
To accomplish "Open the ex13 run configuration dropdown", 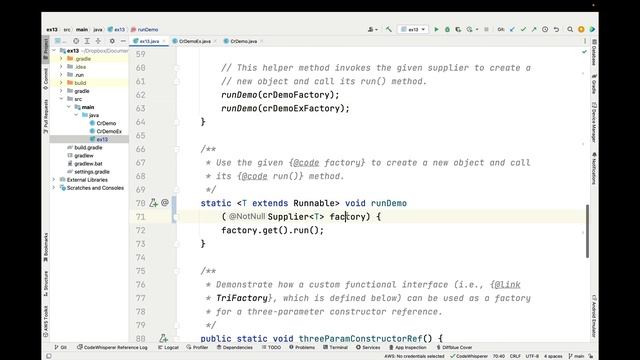I will 413,29.
